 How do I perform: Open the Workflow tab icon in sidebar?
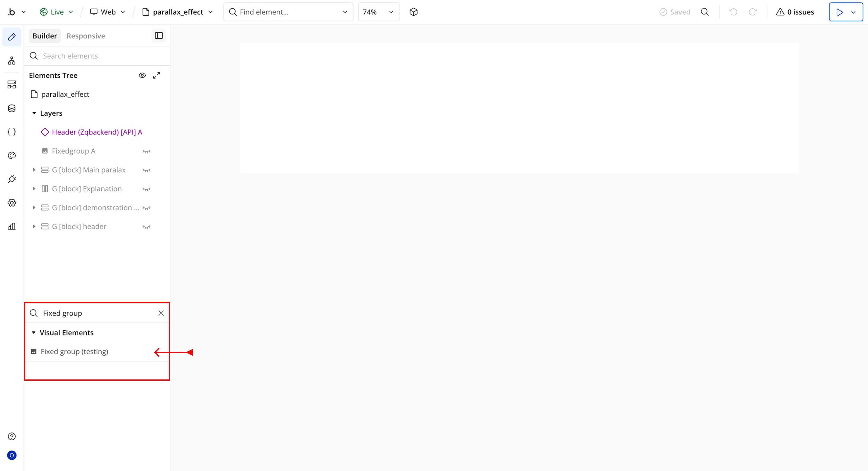pyautogui.click(x=12, y=61)
